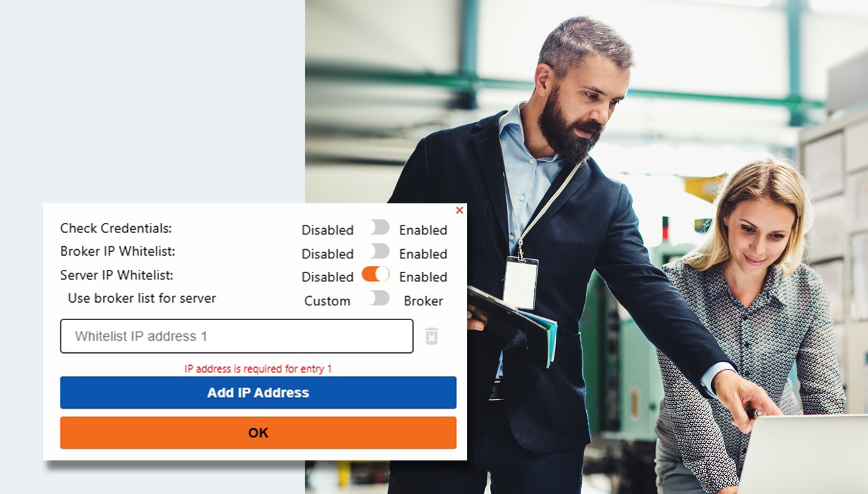Viewport: 868px width, 494px height.
Task: Click Disabled label for Broker IP Whitelist
Action: [328, 254]
